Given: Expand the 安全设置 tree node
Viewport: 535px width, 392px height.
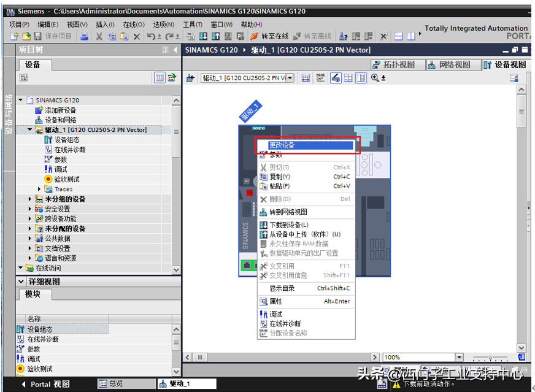Looking at the screenshot, I should [x=29, y=209].
